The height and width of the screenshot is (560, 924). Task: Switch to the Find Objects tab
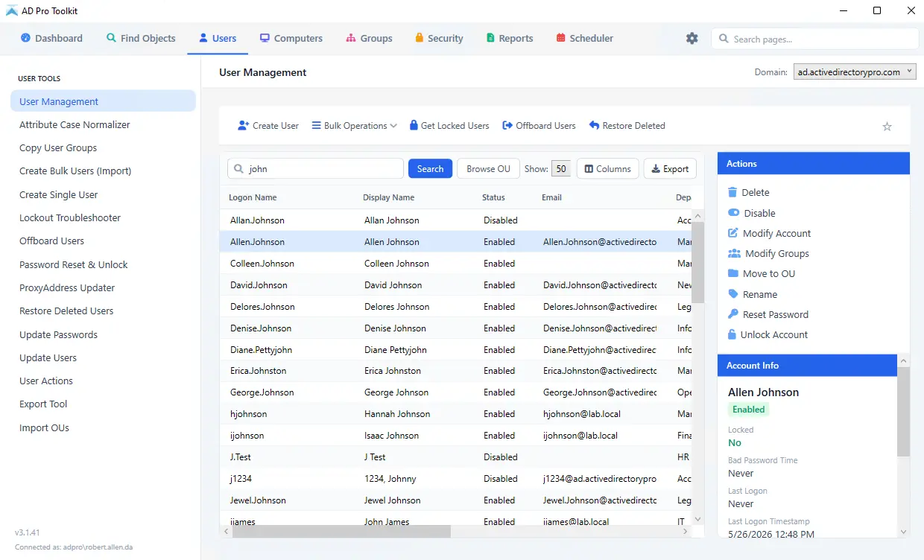click(141, 38)
